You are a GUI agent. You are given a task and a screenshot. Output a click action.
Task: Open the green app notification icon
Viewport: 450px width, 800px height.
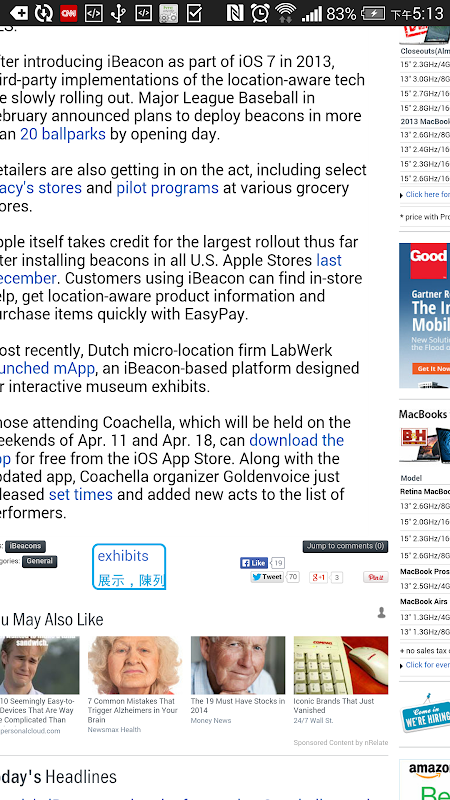point(168,13)
